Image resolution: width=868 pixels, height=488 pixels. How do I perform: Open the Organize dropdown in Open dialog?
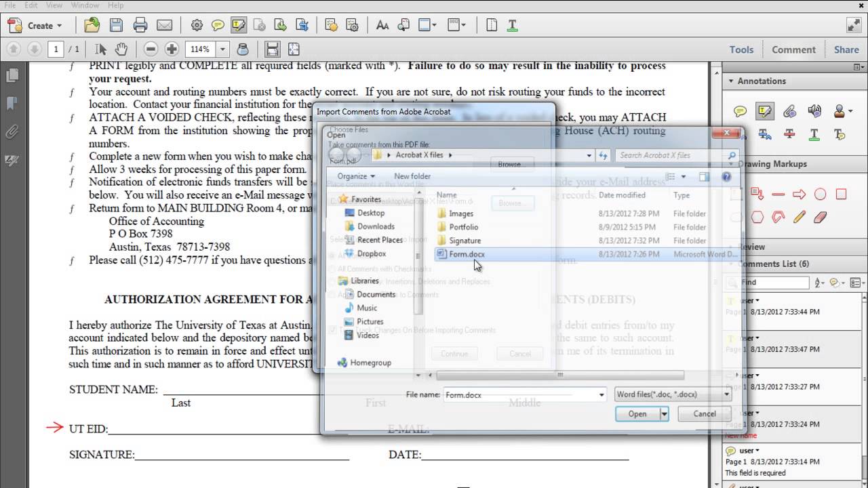(x=357, y=176)
